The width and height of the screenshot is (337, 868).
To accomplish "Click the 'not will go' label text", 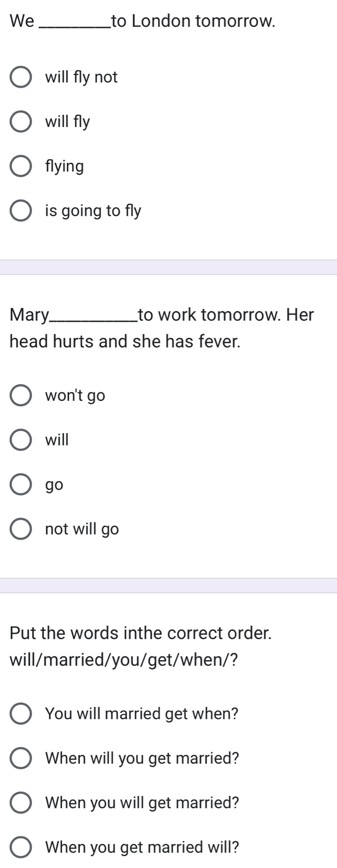I will coord(82,529).
